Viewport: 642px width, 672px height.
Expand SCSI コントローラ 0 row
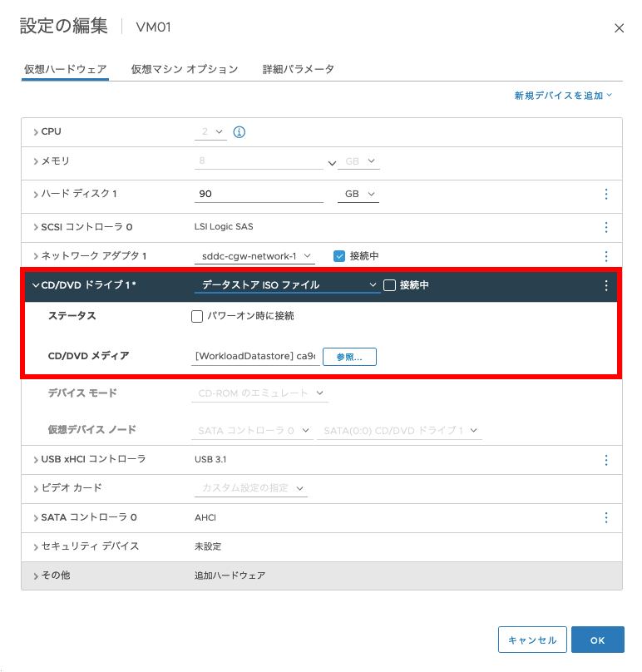coord(36,227)
